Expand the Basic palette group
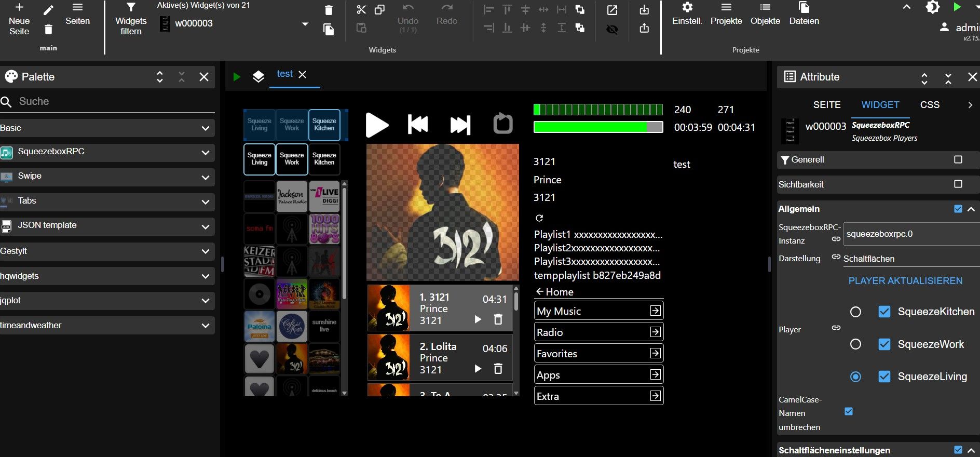The width and height of the screenshot is (980, 457). (107, 128)
